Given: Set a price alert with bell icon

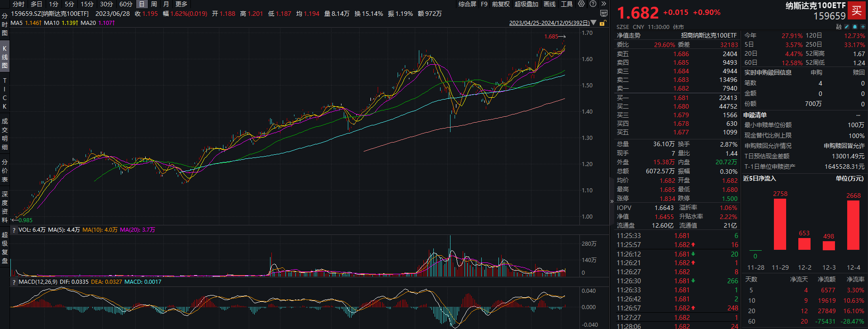Looking at the screenshot, I should pos(854,27).
